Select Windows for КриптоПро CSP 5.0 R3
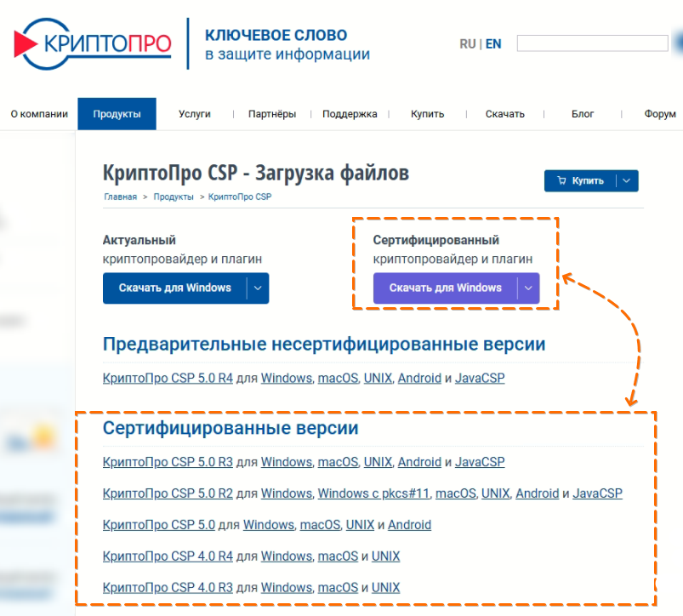The height and width of the screenshot is (616, 683). tap(287, 462)
